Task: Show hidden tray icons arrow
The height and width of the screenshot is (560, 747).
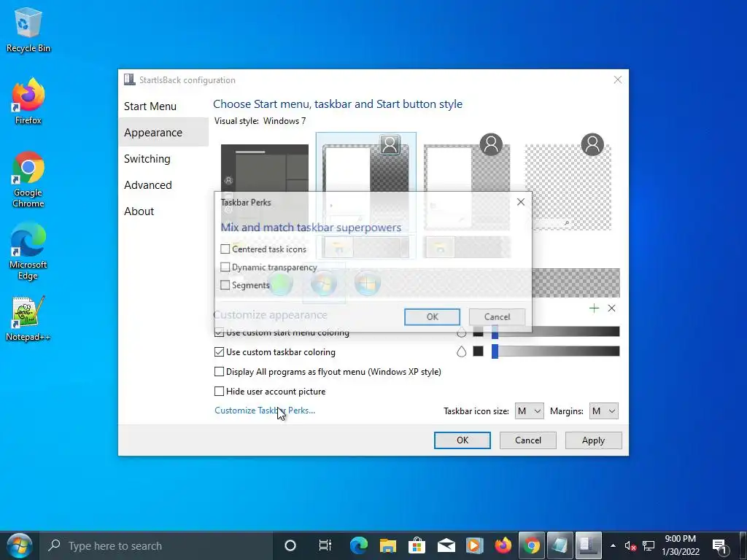Action: 613,545
